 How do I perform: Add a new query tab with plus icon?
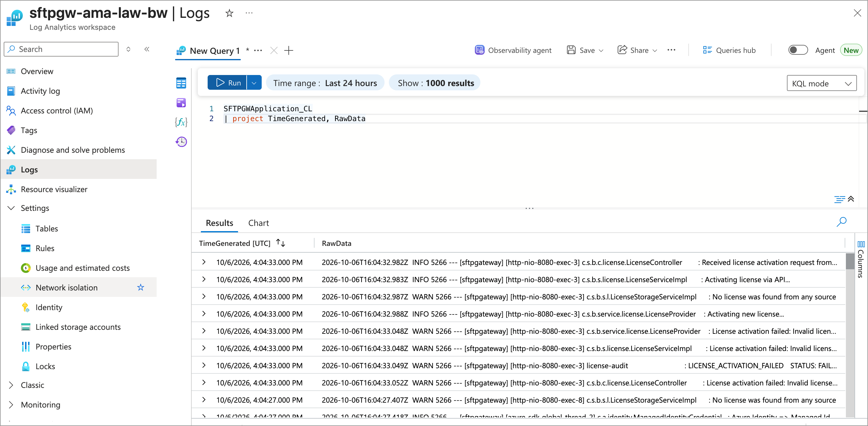pos(289,51)
